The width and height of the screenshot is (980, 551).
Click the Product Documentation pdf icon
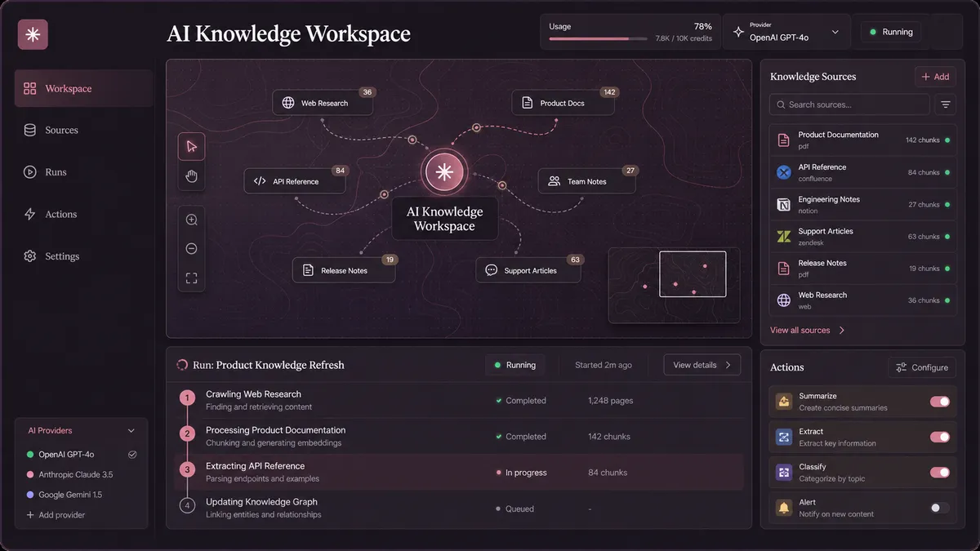[x=784, y=140]
